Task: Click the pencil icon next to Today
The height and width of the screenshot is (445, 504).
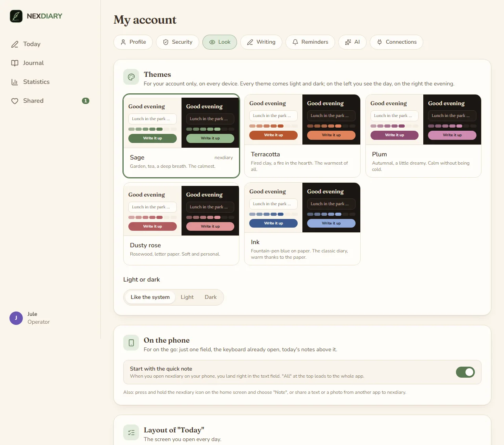Action: 15,44
